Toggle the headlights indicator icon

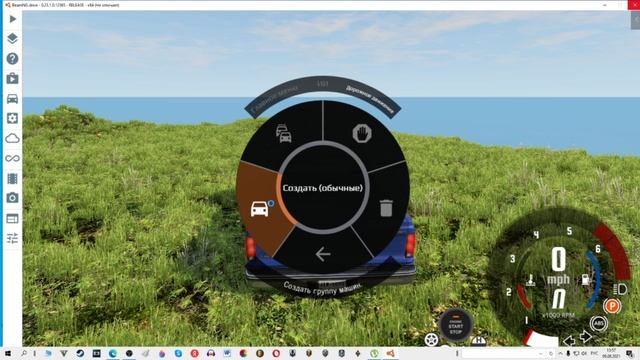pyautogui.click(x=620, y=289)
